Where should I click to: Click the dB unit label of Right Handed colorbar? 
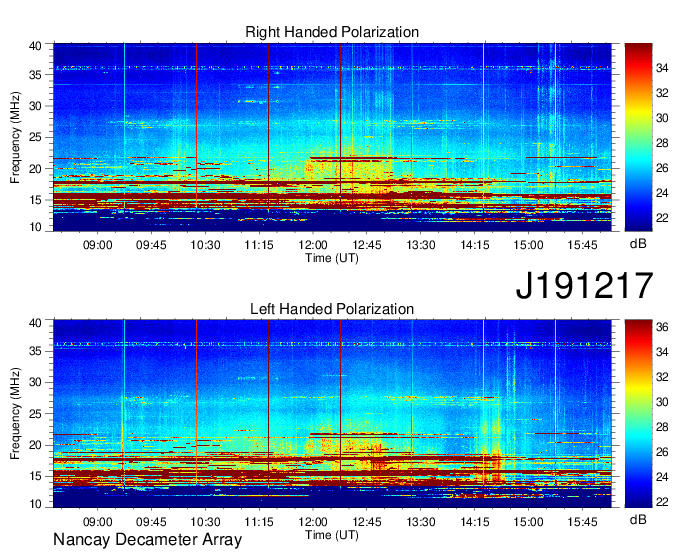click(638, 244)
